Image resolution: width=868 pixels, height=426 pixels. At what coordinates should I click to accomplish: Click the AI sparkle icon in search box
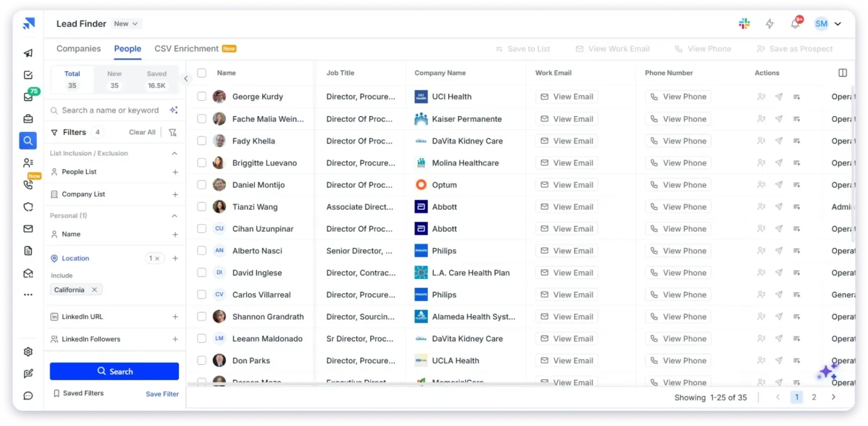coord(174,110)
